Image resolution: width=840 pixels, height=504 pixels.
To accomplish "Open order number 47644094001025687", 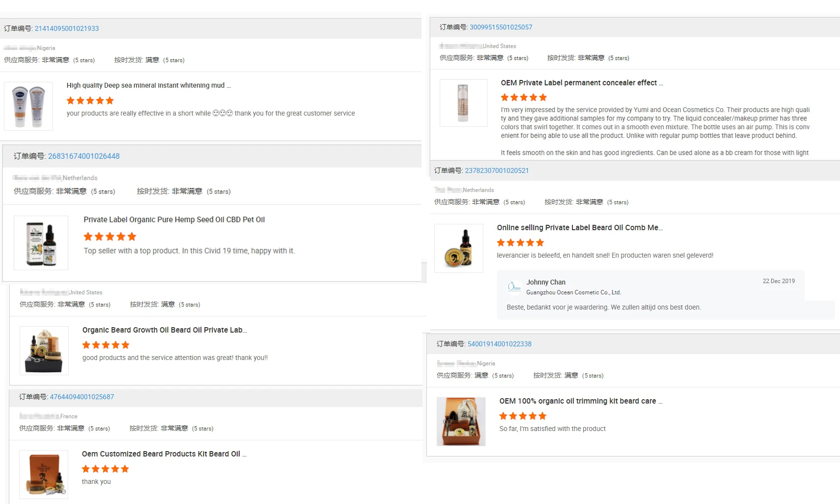I will [x=82, y=397].
